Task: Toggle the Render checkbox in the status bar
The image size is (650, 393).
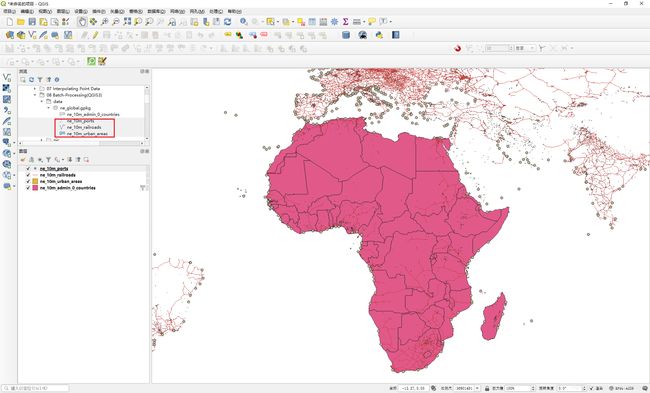Action: 592,388
